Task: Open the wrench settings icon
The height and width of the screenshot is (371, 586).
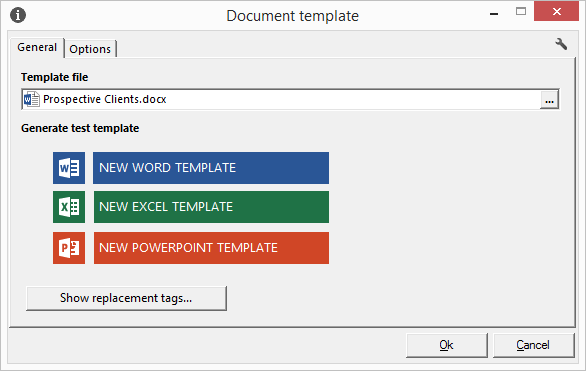Action: (x=561, y=44)
